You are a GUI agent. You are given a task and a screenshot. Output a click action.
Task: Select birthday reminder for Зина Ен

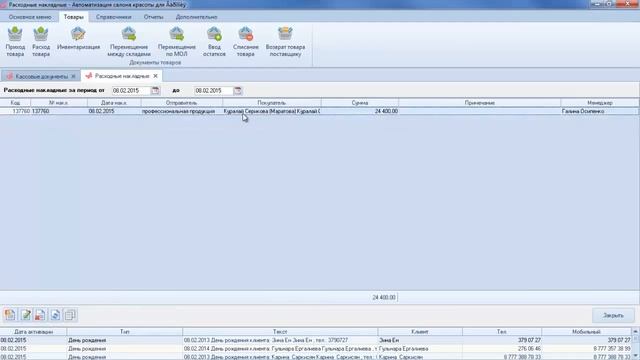[316, 340]
